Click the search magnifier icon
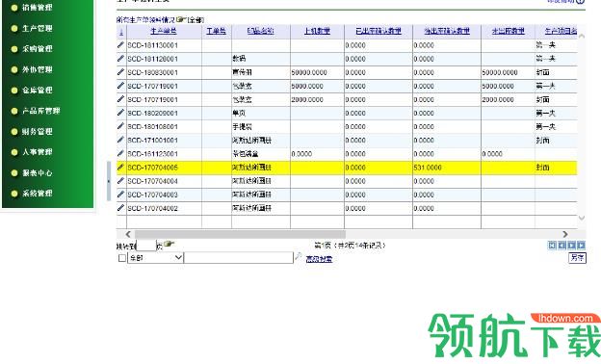Screen dimensions: 601x364 pyautogui.click(x=298, y=257)
